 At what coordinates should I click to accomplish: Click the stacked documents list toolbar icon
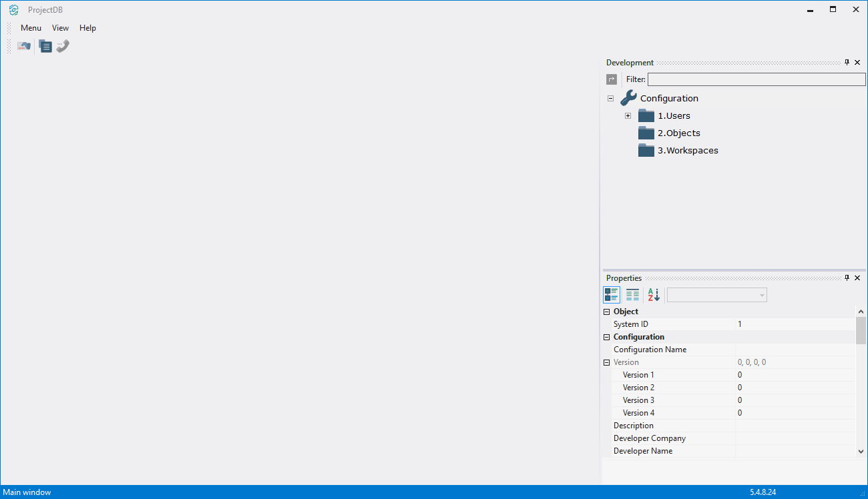[x=45, y=46]
